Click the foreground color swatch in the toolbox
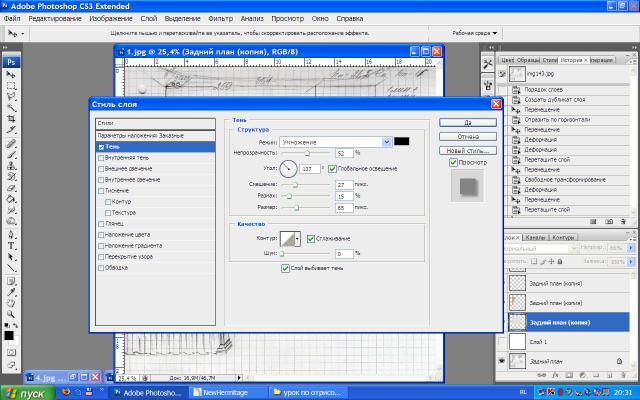Viewport: 640px width, 400px height. [x=9, y=334]
